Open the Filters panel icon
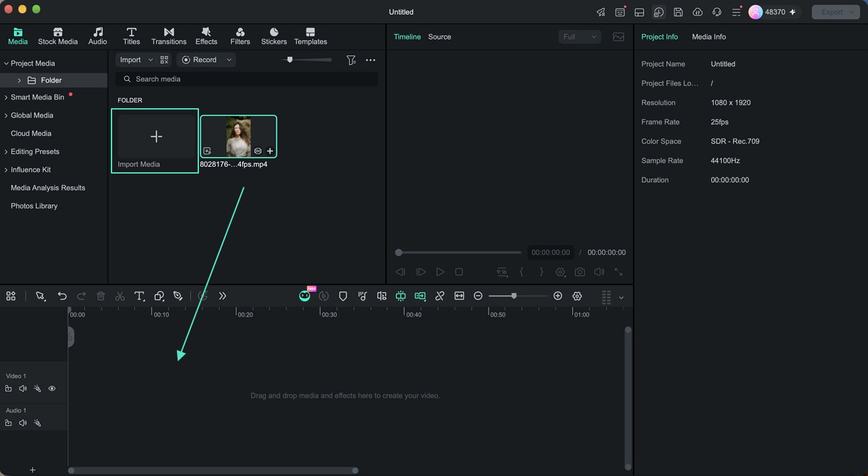Viewport: 868px width, 476px height. 240,37
